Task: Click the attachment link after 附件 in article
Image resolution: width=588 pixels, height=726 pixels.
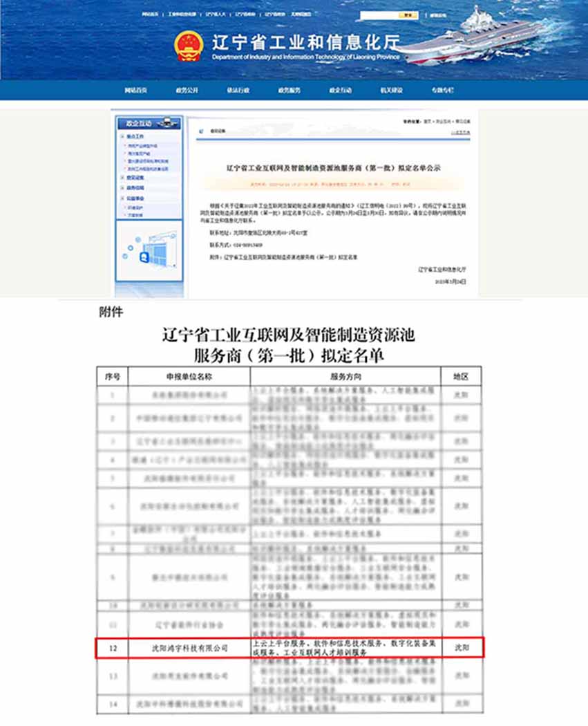Action: (x=291, y=257)
